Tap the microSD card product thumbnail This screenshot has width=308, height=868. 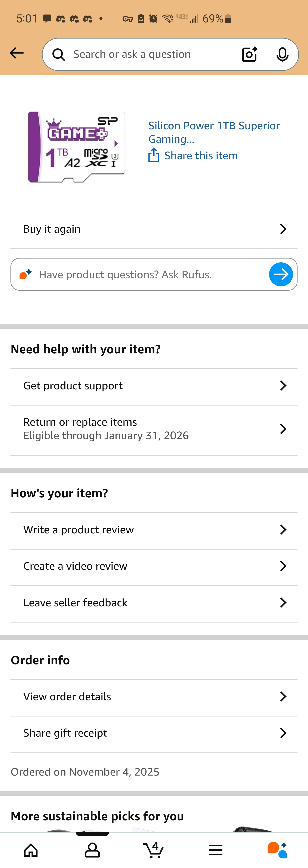point(76,147)
